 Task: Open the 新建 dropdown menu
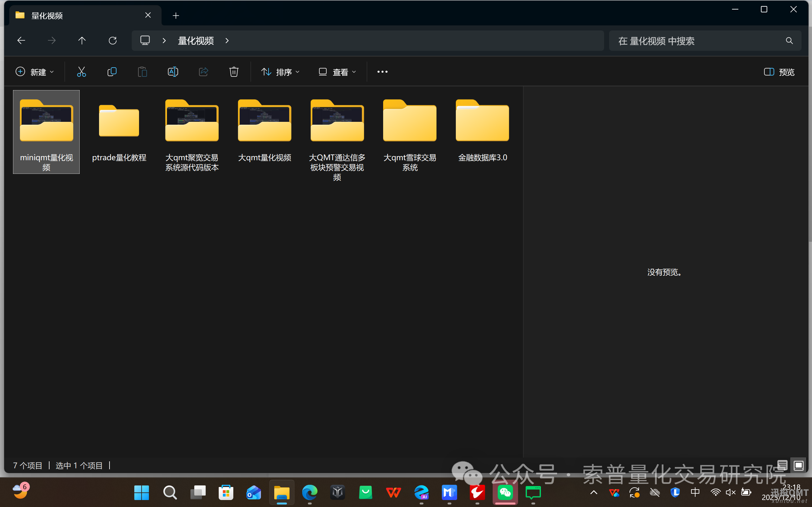click(x=35, y=71)
